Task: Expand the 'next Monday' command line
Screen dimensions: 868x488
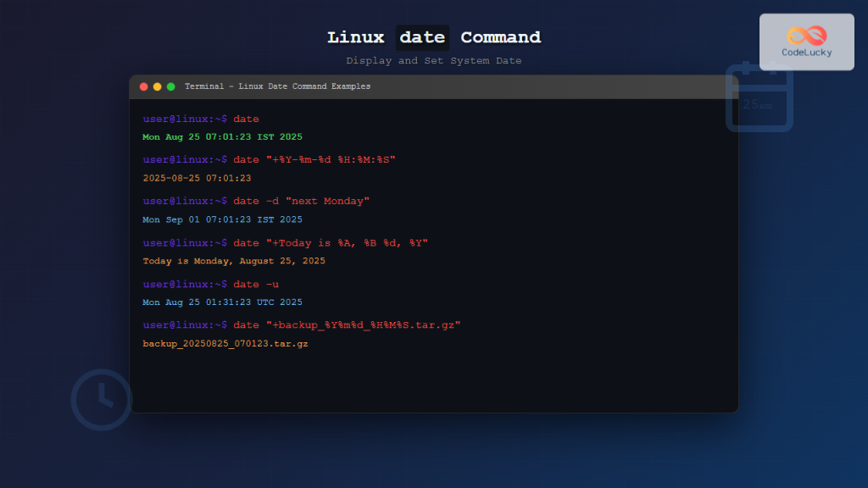Action: pos(255,201)
